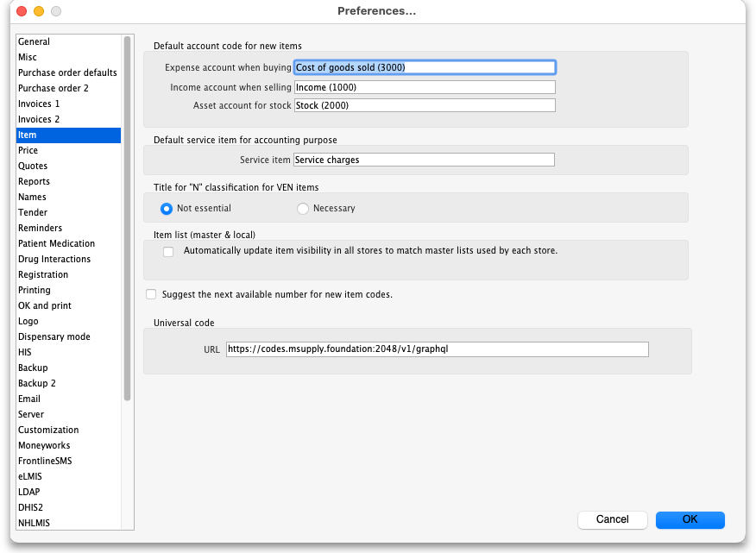Select the Necessary radio button
Viewport: 756px width, 553px height.
pos(303,208)
